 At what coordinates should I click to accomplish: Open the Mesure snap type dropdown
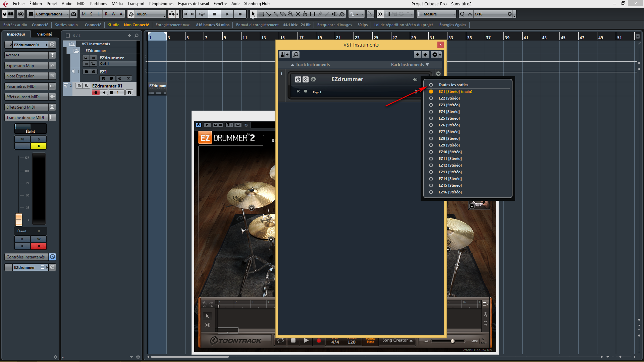[x=436, y=14]
